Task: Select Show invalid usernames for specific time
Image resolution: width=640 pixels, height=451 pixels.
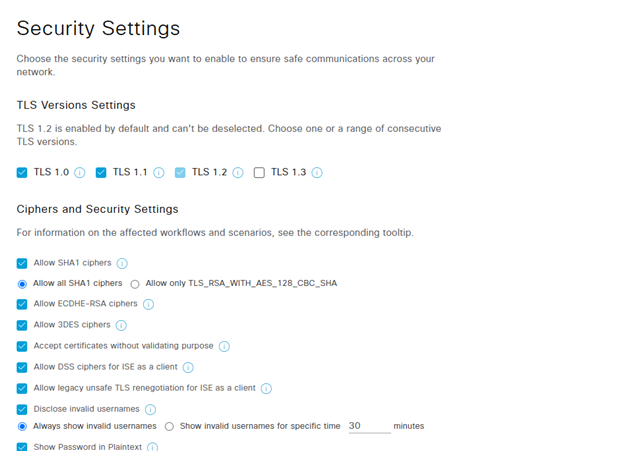Action: tap(169, 427)
